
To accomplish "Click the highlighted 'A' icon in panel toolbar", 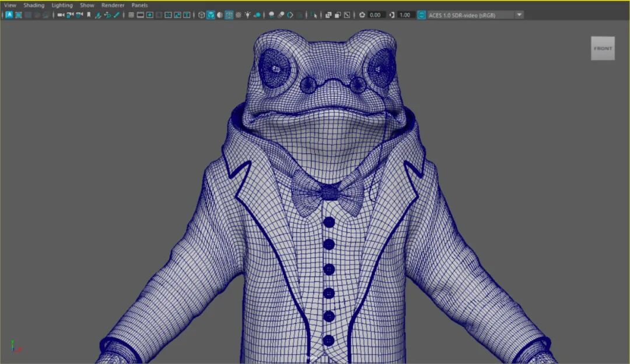I will tap(9, 15).
